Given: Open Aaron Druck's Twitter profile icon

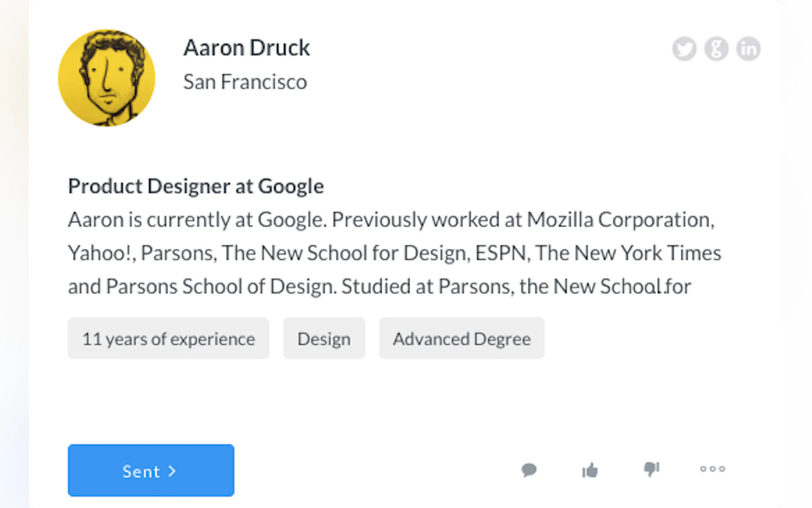Looking at the screenshot, I should pyautogui.click(x=684, y=49).
